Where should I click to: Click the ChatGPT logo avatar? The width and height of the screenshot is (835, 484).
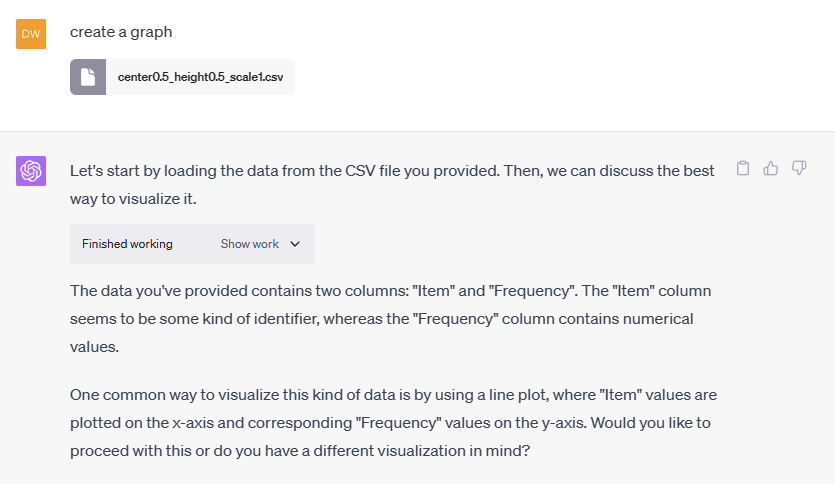[x=31, y=171]
